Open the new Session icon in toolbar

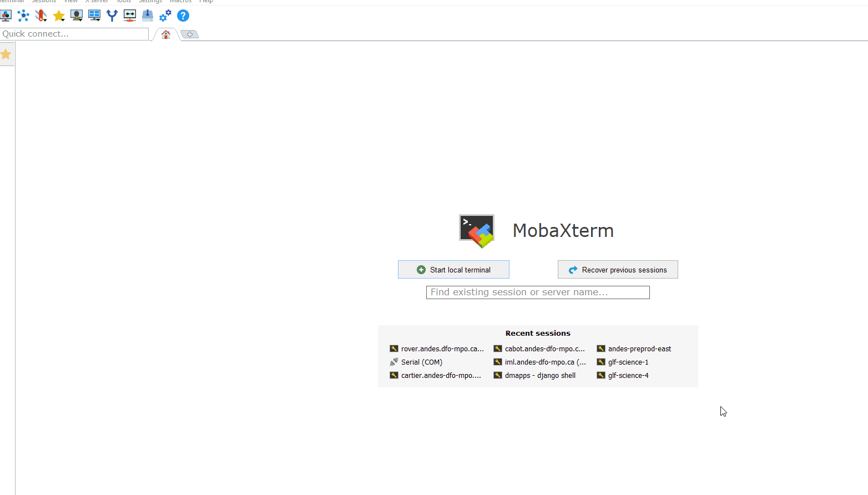(6, 16)
